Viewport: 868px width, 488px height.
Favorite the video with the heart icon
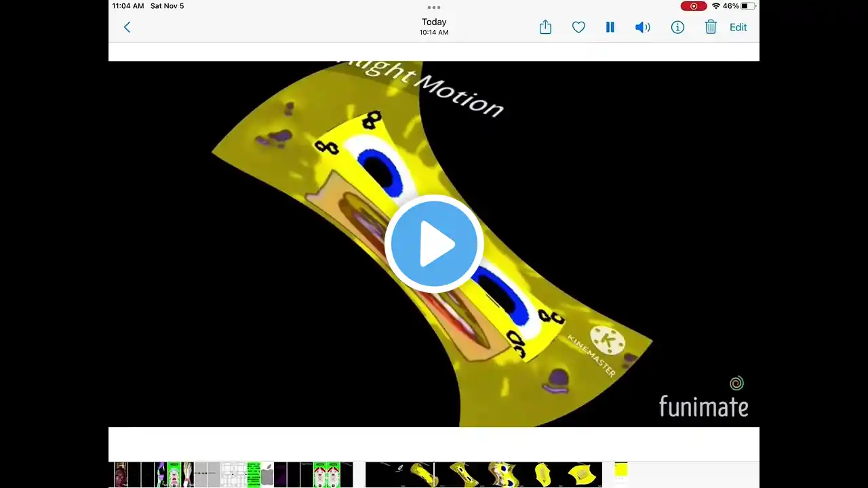[x=578, y=27]
